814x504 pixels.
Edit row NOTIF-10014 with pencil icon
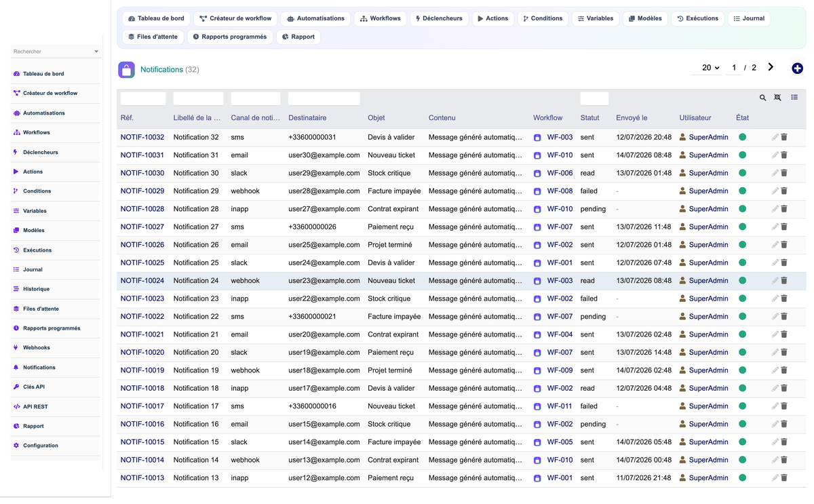(775, 460)
